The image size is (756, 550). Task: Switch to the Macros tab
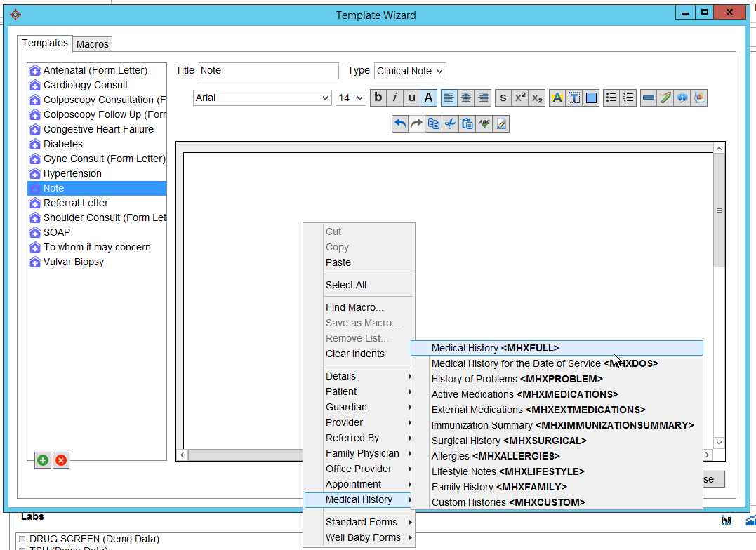tap(93, 43)
